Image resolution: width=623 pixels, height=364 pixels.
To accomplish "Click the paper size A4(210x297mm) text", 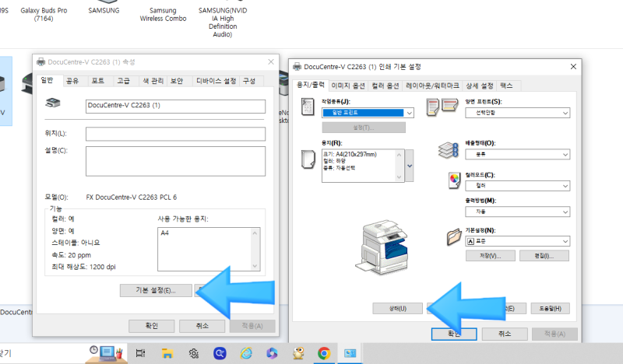I will pyautogui.click(x=350, y=155).
